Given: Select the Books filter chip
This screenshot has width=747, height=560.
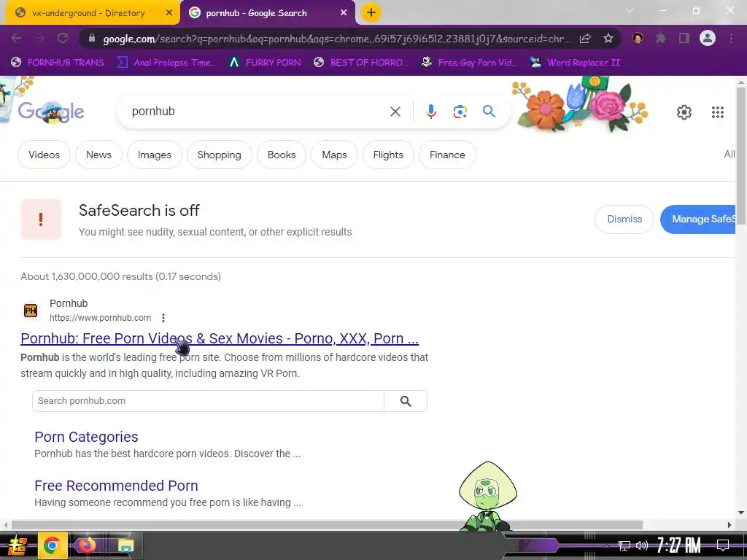Looking at the screenshot, I should tap(282, 155).
